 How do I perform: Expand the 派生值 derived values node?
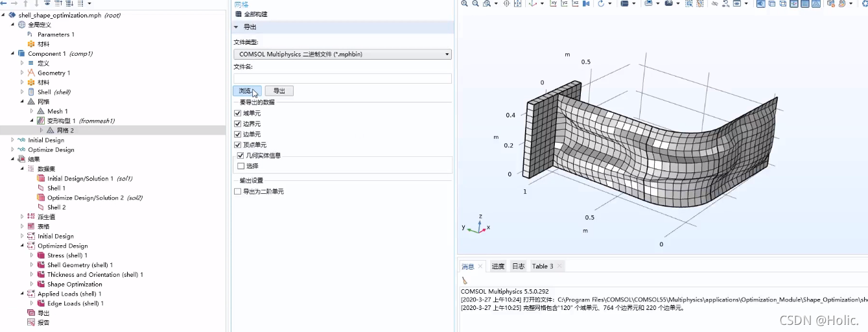[22, 217]
